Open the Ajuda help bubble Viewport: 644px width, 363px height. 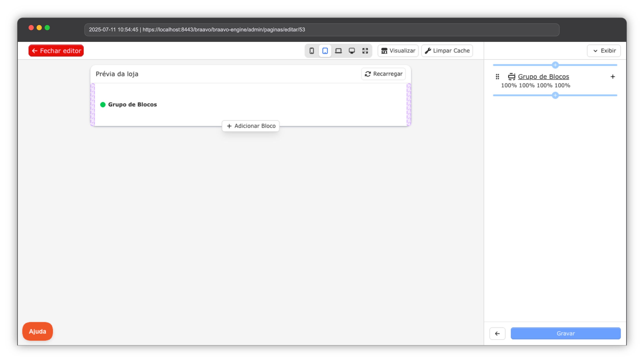[37, 331]
